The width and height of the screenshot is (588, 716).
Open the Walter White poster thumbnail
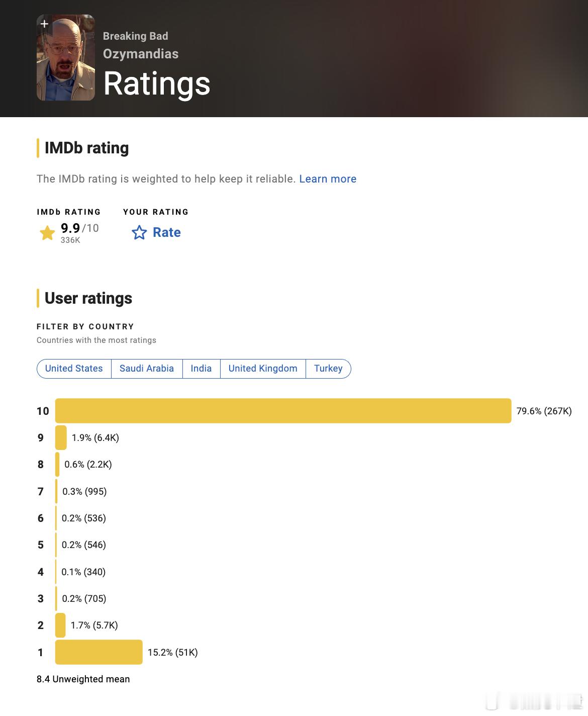66,58
